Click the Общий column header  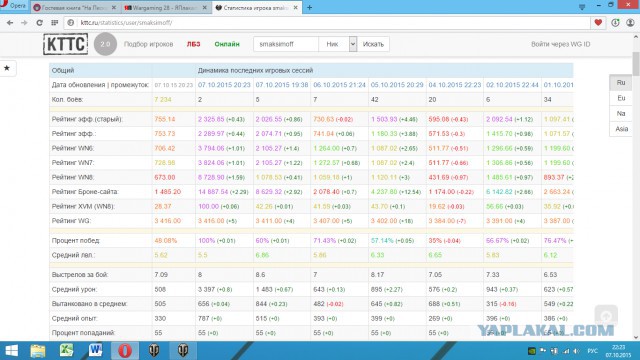(x=63, y=70)
